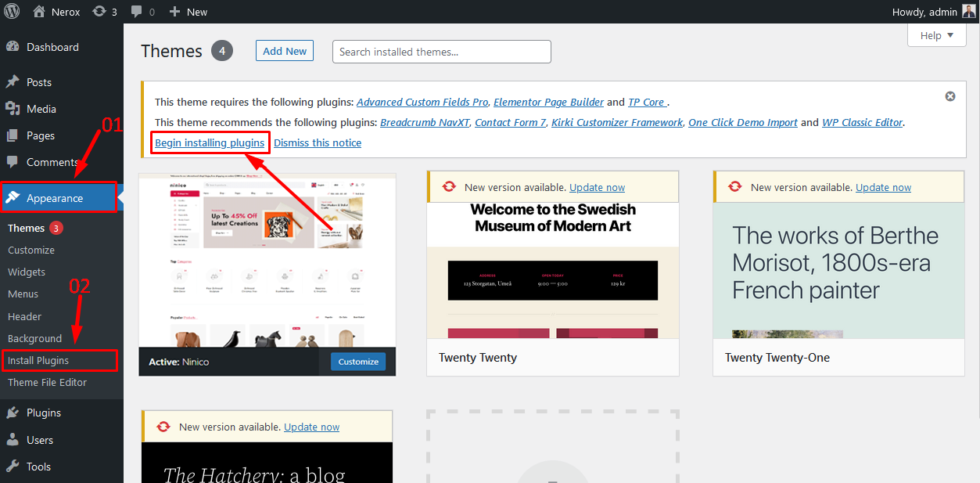This screenshot has width=980, height=483.
Task: Click the theme count badge showing 4
Action: pyautogui.click(x=222, y=51)
